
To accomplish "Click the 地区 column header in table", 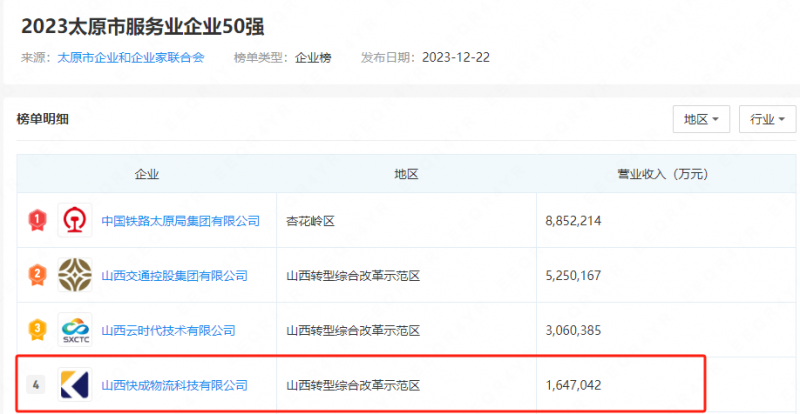I will (405, 174).
